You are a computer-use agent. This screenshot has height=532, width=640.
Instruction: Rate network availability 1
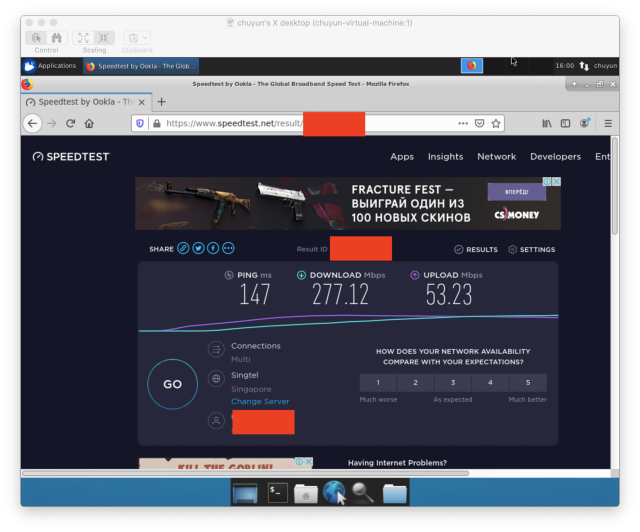point(378,383)
